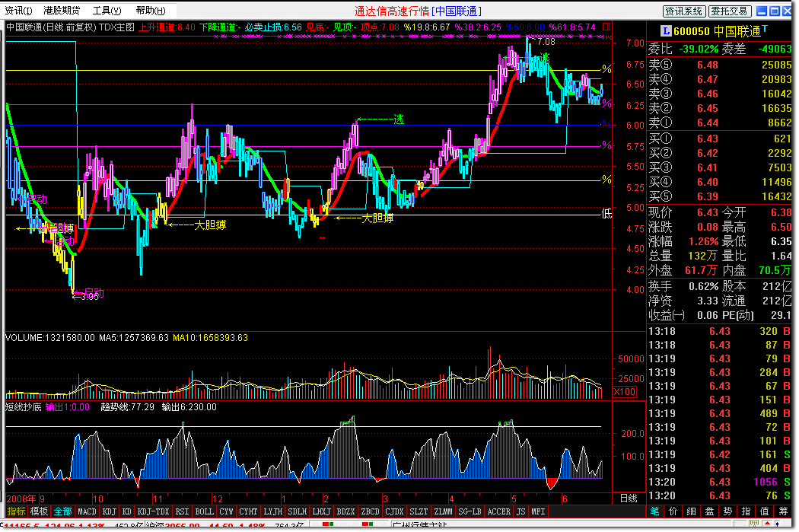
Task: Switch to the ZBCD indicator tab
Action: pyautogui.click(x=370, y=511)
